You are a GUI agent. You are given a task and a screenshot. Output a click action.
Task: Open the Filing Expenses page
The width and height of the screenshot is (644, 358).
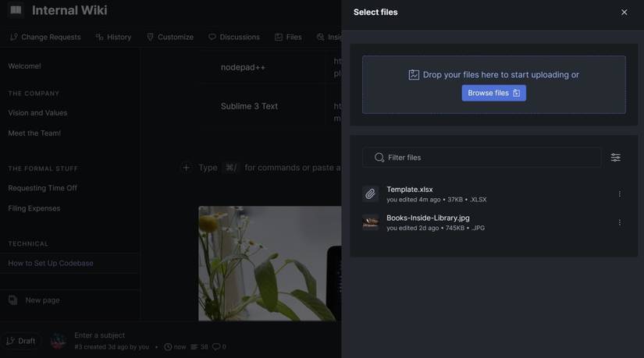[34, 208]
